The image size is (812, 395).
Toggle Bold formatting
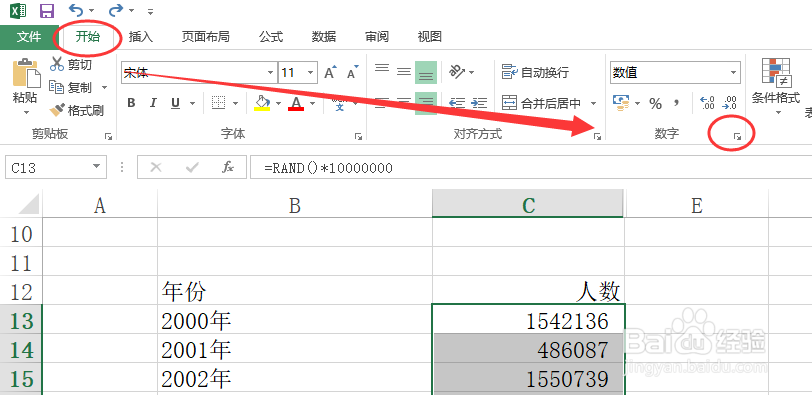point(131,103)
